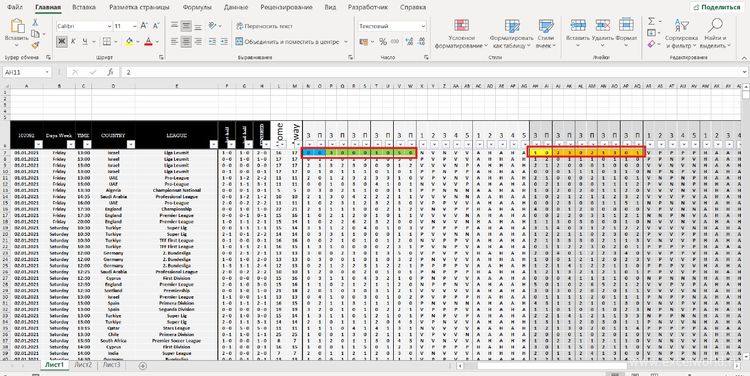Click the Name Box showing AH11
This screenshot has width=750, height=376.
tap(26, 72)
